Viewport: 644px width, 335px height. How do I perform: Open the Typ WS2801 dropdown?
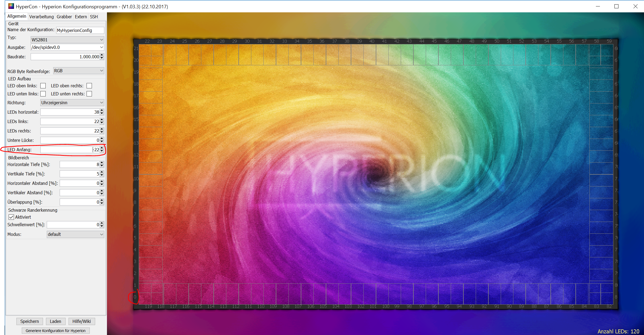click(67, 40)
